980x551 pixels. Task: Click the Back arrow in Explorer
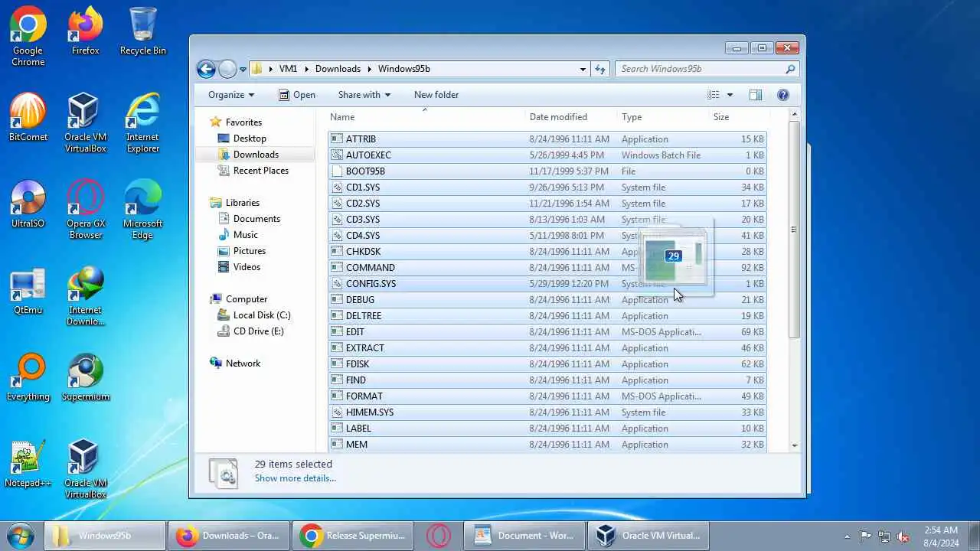click(x=206, y=69)
